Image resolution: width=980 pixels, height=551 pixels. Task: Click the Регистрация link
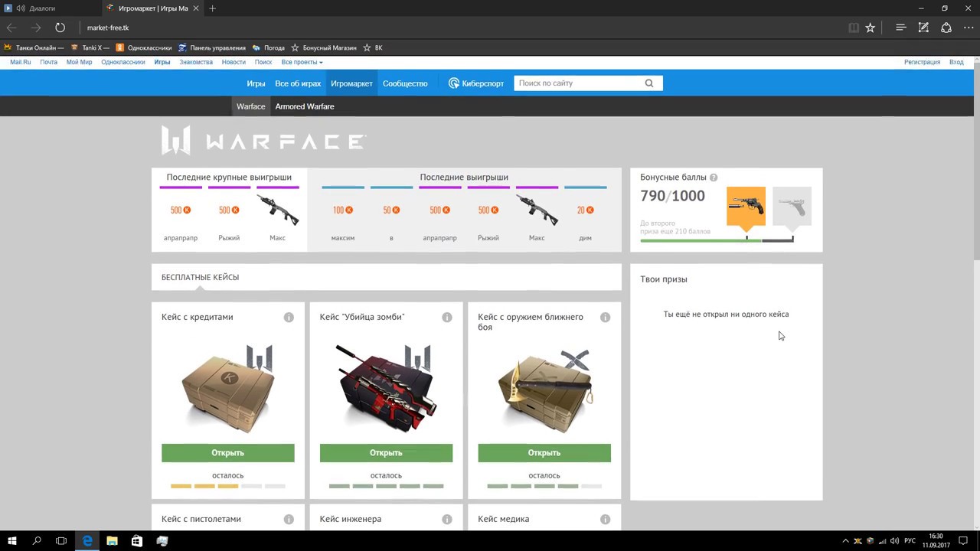922,62
